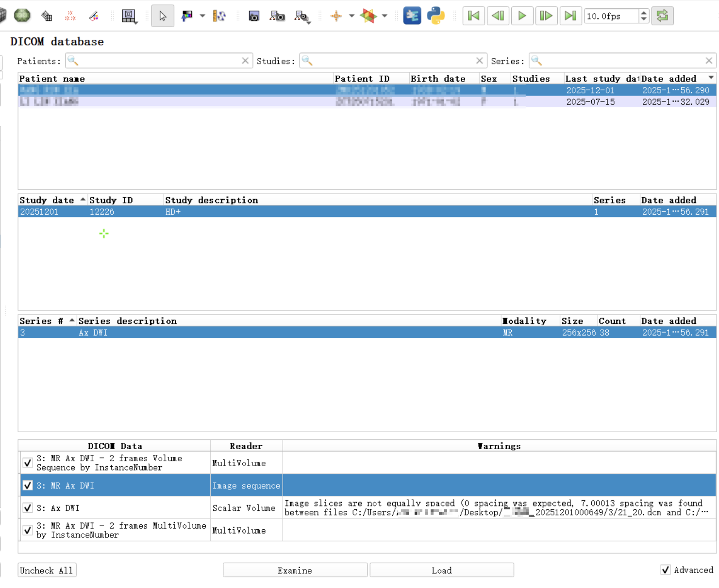Increase the fps value with up arrow

pyautogui.click(x=644, y=13)
